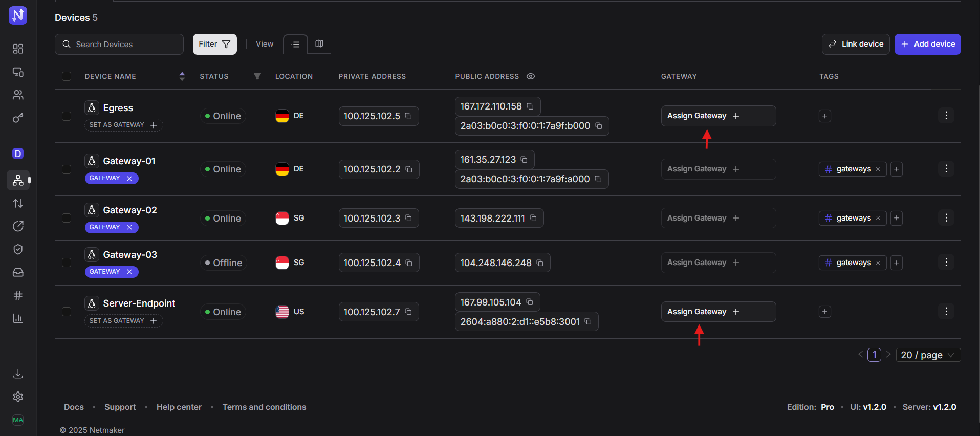Open the settings gear icon in sidebar

(x=18, y=397)
